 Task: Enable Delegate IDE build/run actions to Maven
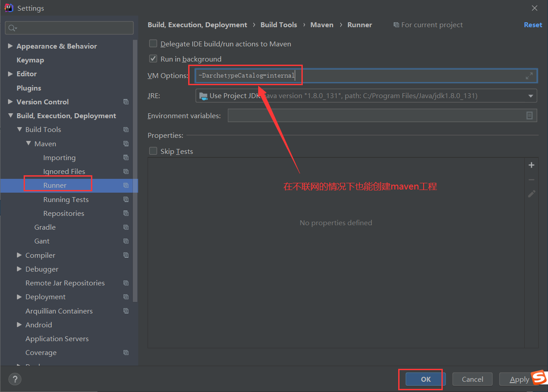[153, 44]
